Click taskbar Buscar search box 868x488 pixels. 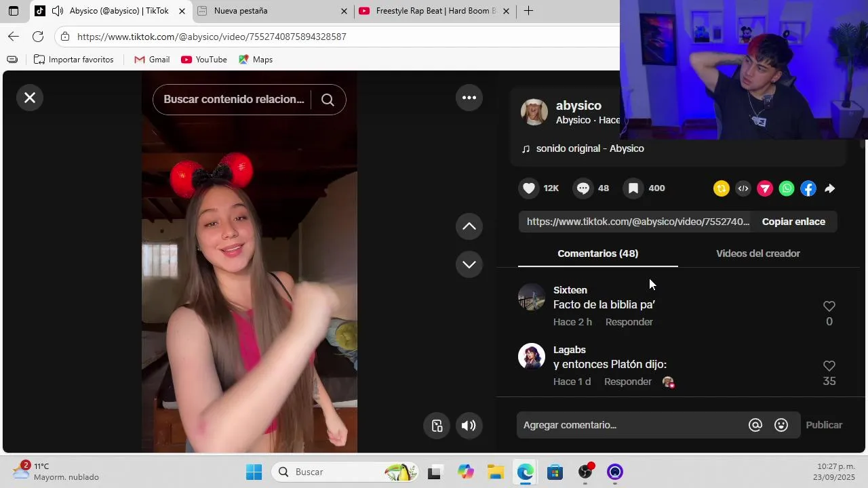tap(344, 472)
